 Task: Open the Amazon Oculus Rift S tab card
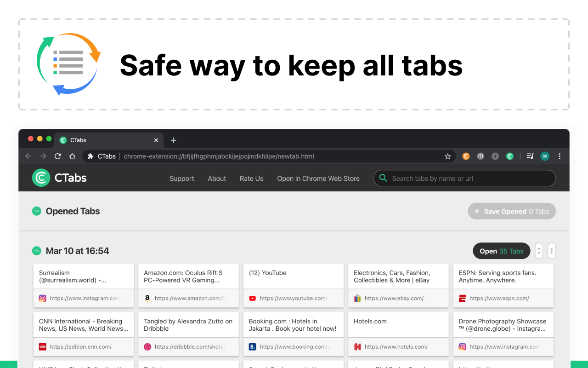click(x=188, y=285)
